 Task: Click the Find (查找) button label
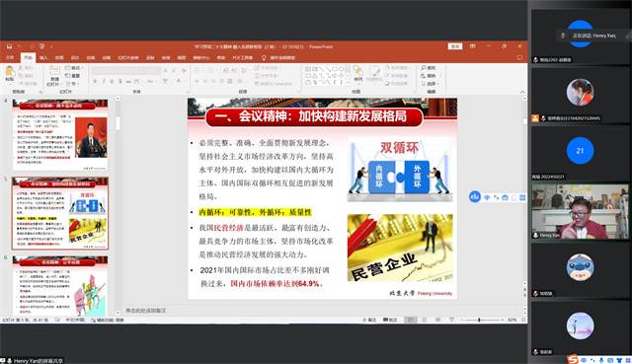pos(432,68)
